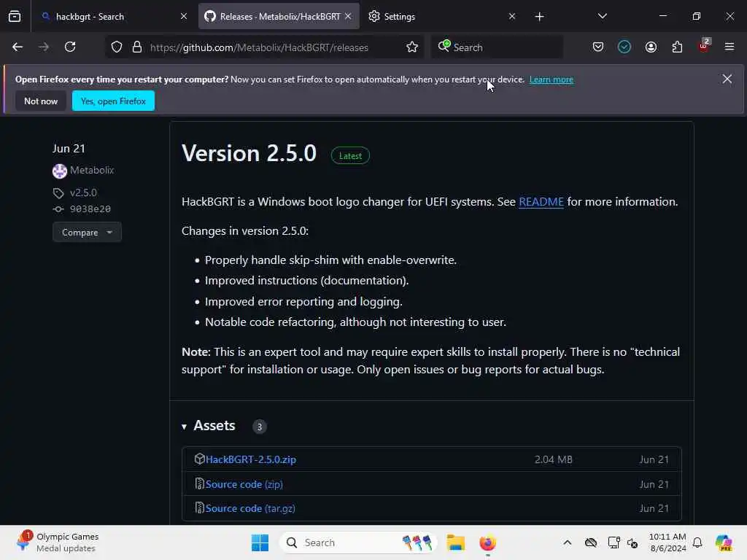Open File Explorer from the taskbar

coord(455,542)
